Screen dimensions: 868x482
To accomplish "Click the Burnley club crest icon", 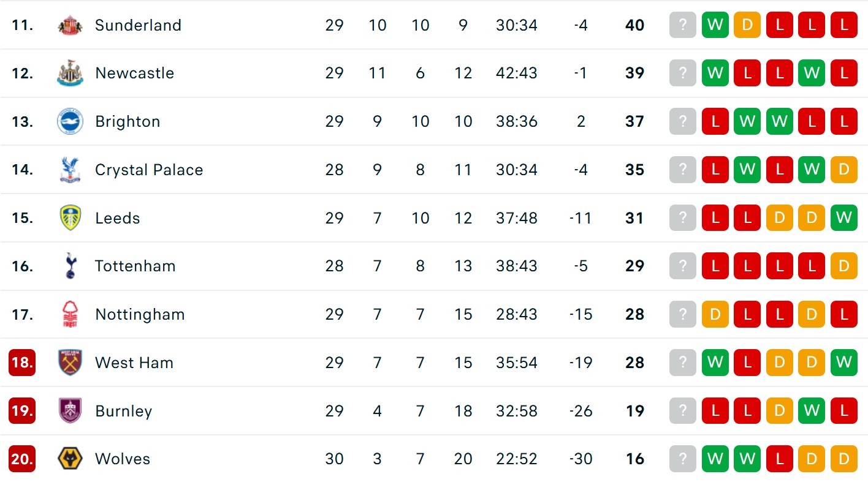I will coord(70,411).
